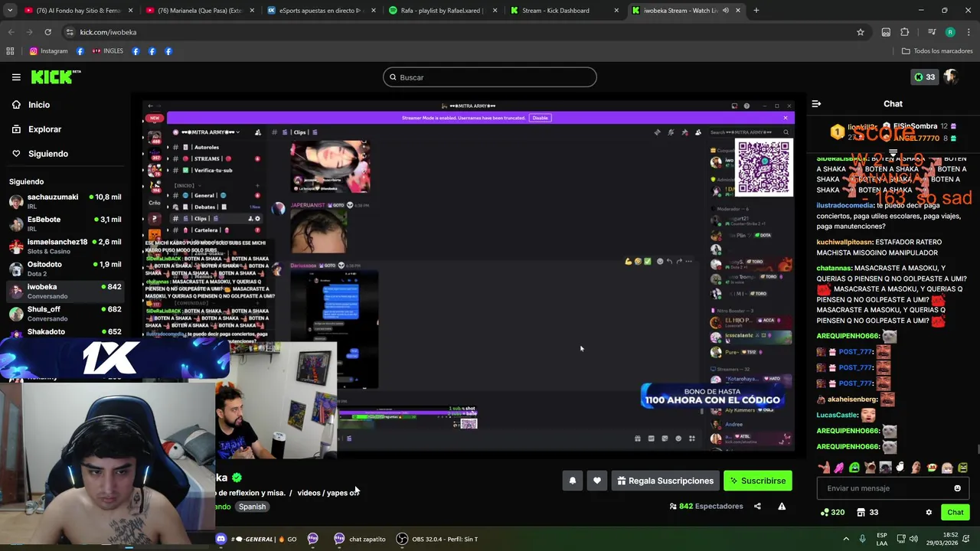Open Shakadoto's channel in followed list

coord(65,332)
